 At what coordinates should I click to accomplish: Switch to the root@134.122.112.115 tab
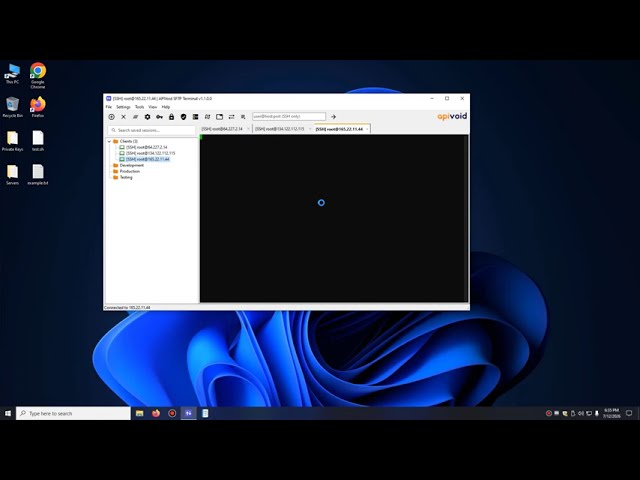(280, 129)
